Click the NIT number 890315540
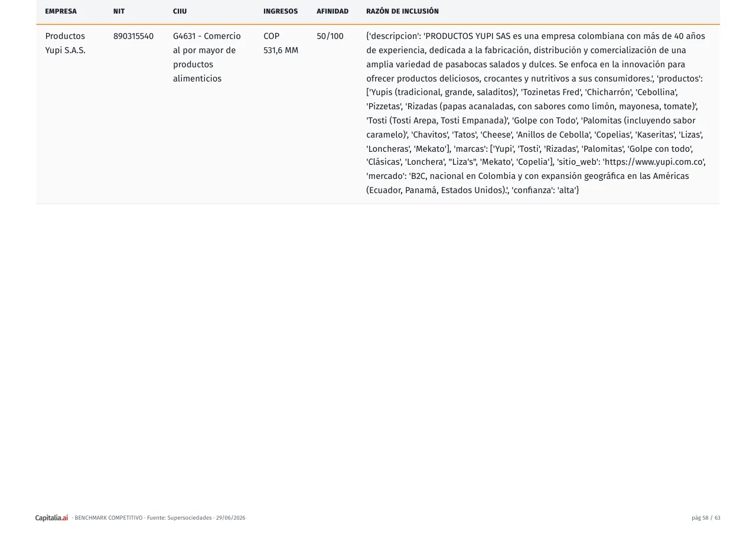 point(133,36)
